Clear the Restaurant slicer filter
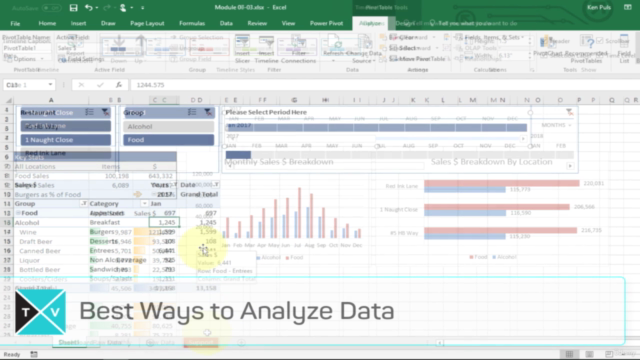Viewport: 640px width, 360px height. (105, 112)
